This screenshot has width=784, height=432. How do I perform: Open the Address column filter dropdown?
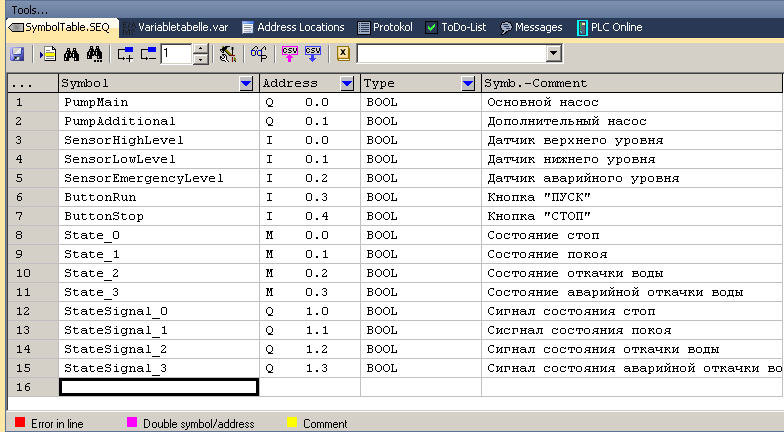[347, 84]
